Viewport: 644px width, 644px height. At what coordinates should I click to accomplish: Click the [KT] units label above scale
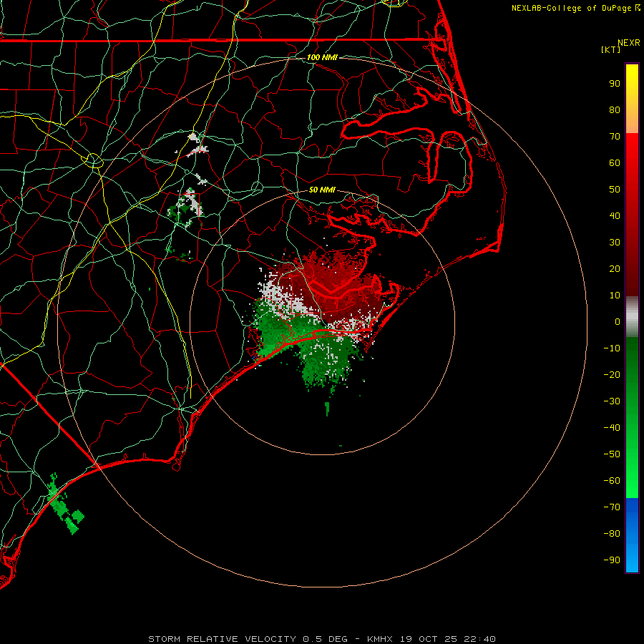coord(610,49)
